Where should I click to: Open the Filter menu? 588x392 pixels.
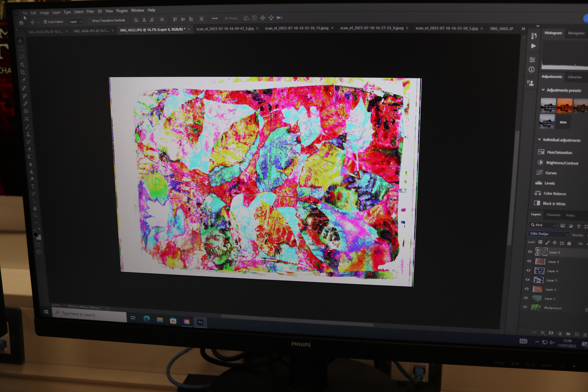pos(90,11)
